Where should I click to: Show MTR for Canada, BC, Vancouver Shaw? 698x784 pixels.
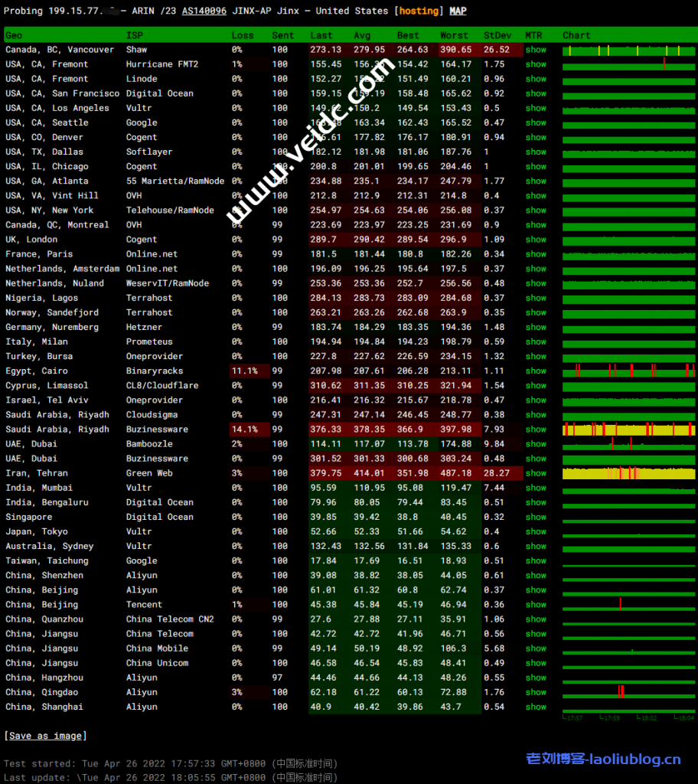pos(536,50)
